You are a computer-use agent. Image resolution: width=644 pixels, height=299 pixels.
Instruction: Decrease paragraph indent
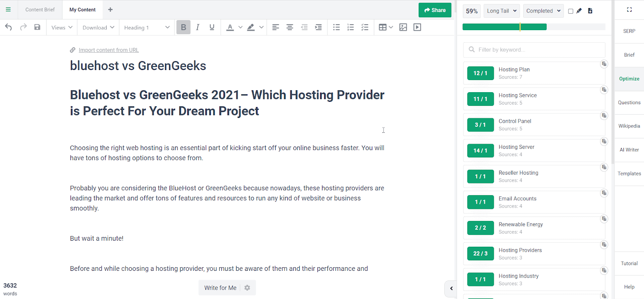[x=304, y=27]
